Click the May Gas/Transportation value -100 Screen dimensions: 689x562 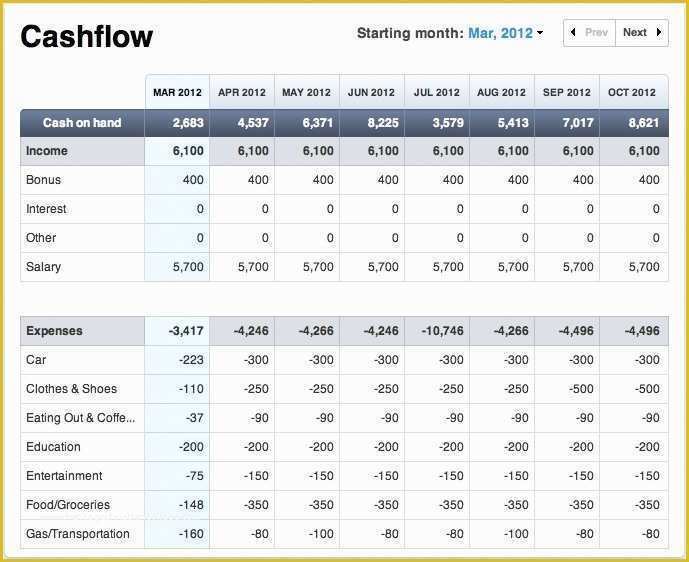pyautogui.click(x=321, y=534)
